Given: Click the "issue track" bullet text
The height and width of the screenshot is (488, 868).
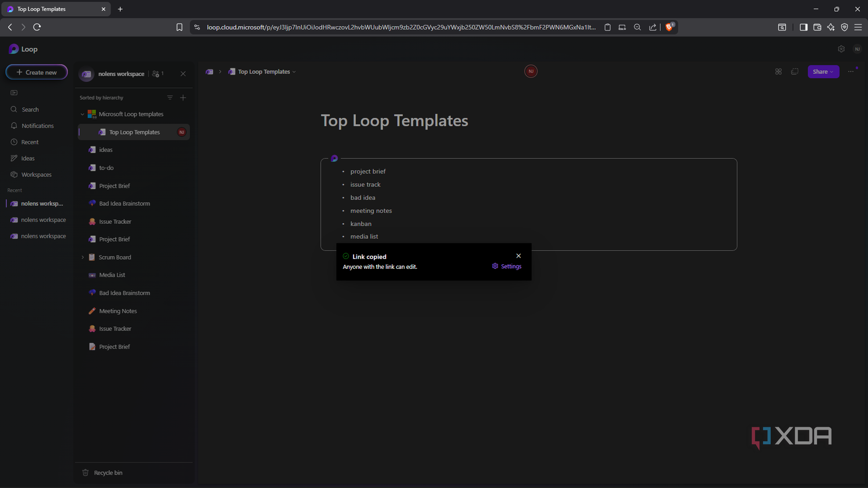Looking at the screenshot, I should click(365, 184).
